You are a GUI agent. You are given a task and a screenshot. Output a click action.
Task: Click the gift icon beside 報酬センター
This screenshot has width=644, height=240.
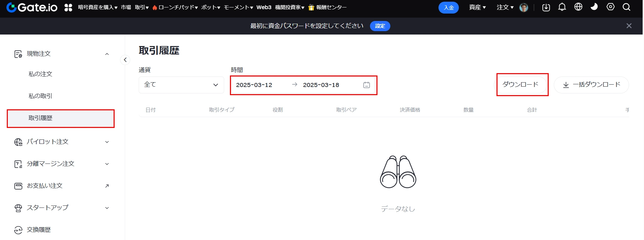click(x=311, y=7)
